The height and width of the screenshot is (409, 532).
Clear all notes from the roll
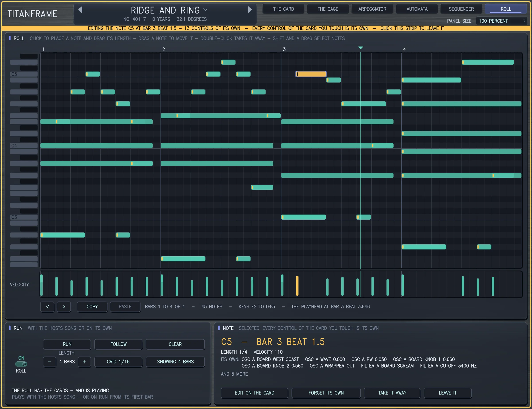[175, 344]
